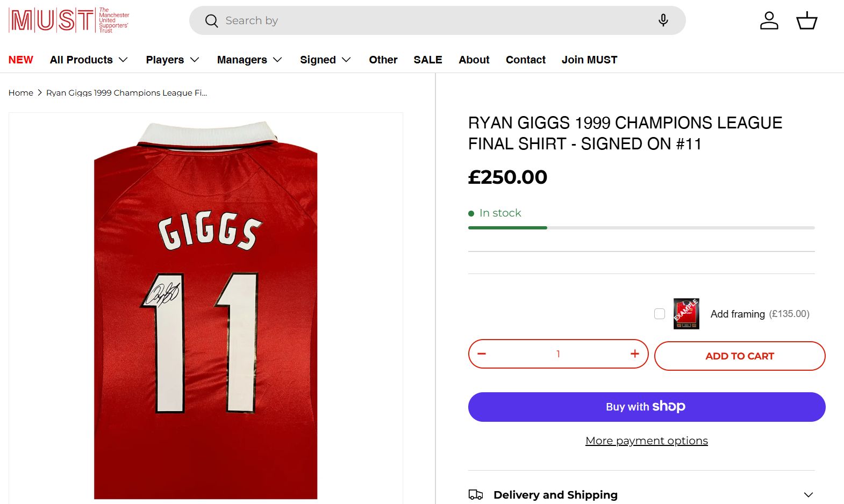Click the microphone voice search icon

tap(663, 20)
